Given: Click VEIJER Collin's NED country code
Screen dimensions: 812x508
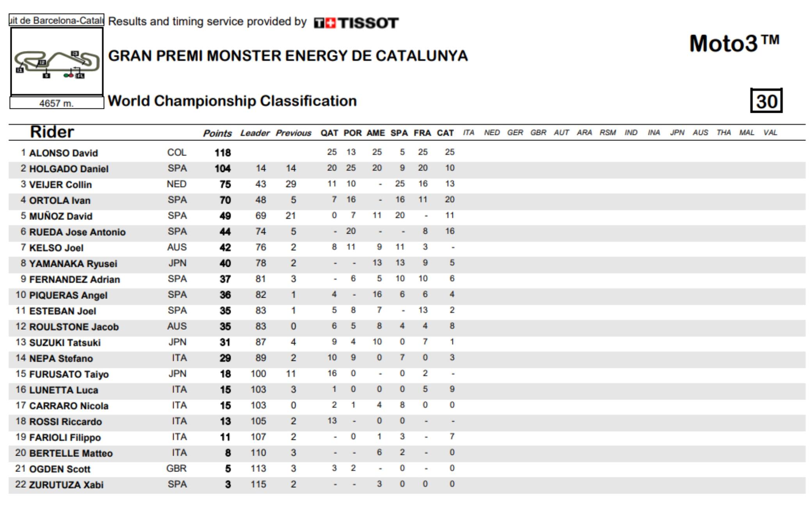Looking at the screenshot, I should coord(176,184).
